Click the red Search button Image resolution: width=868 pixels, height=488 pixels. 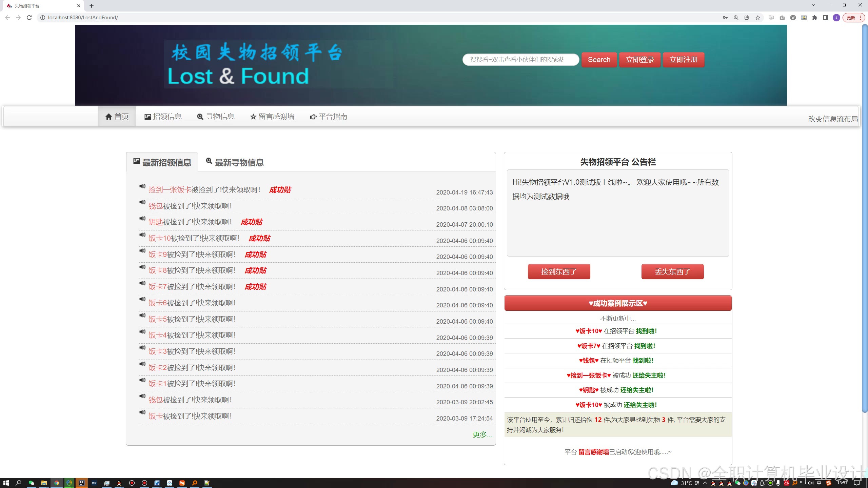599,60
